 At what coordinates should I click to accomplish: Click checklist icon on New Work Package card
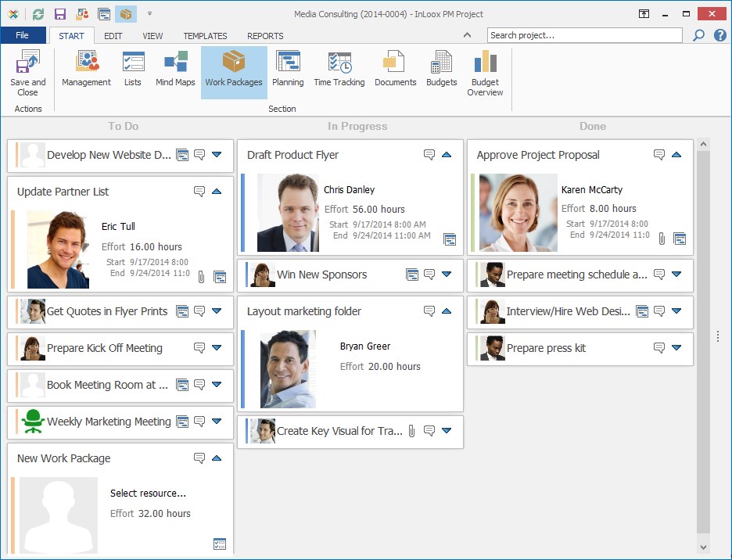point(220,544)
